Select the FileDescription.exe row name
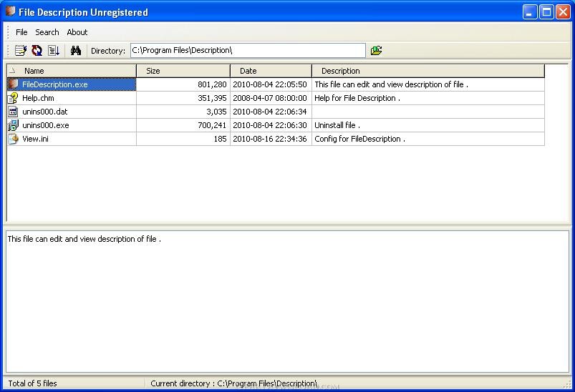This screenshot has height=392, width=575. tap(55, 84)
